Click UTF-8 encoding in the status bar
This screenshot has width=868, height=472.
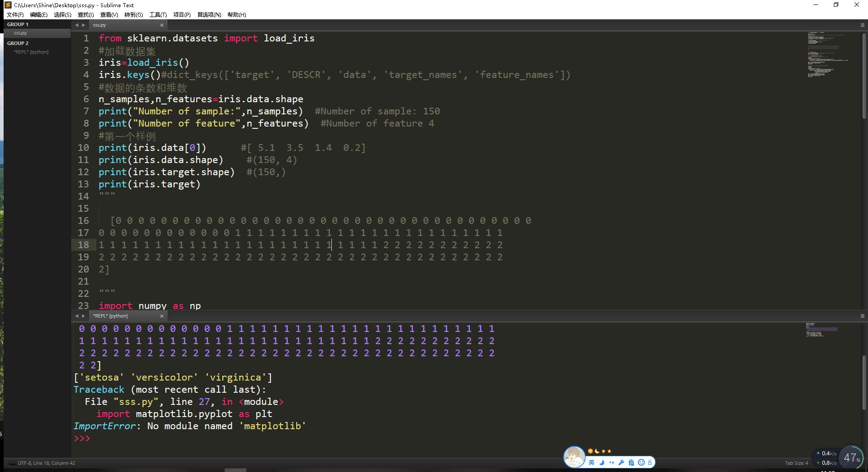(24, 463)
